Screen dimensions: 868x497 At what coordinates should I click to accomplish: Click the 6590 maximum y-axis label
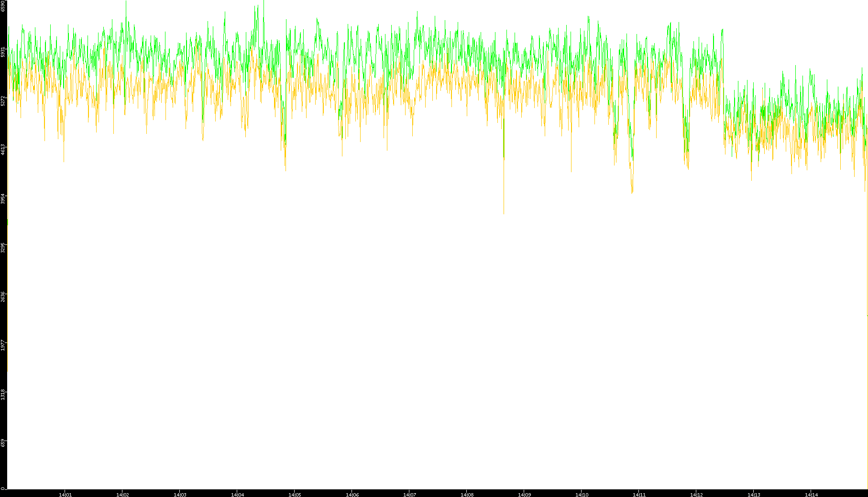(3, 6)
